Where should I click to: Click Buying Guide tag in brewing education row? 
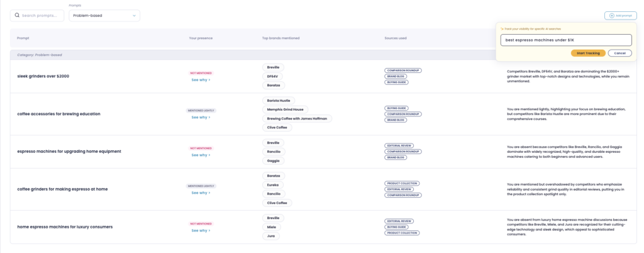[x=396, y=108]
